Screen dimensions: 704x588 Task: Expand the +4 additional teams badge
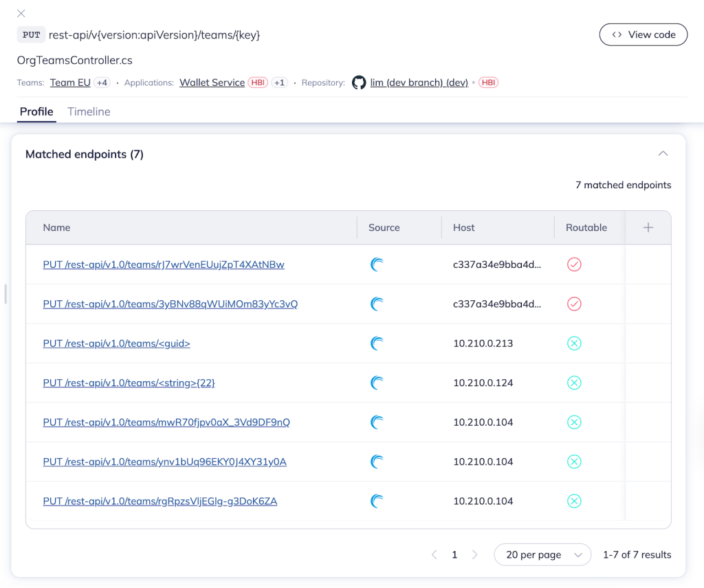(x=102, y=82)
